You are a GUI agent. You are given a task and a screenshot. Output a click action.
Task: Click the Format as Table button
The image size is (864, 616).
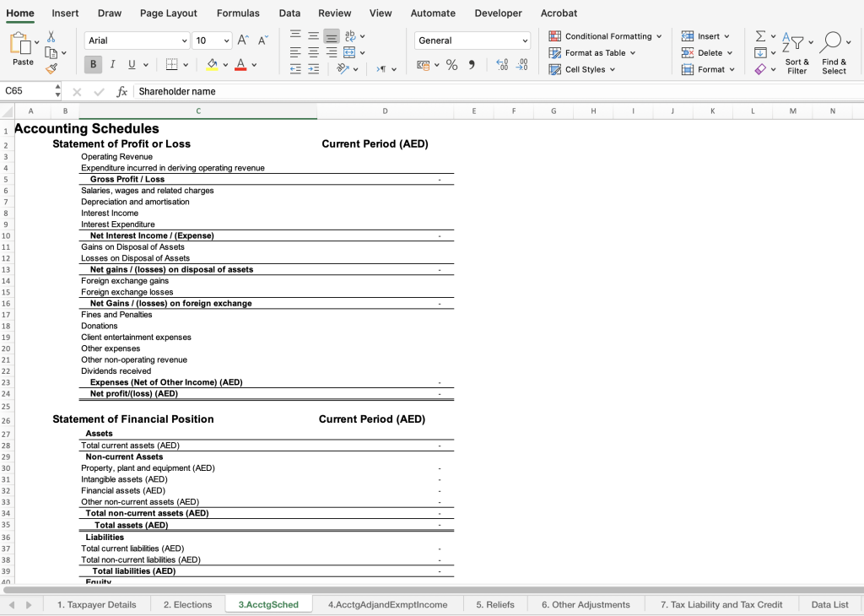tap(595, 52)
